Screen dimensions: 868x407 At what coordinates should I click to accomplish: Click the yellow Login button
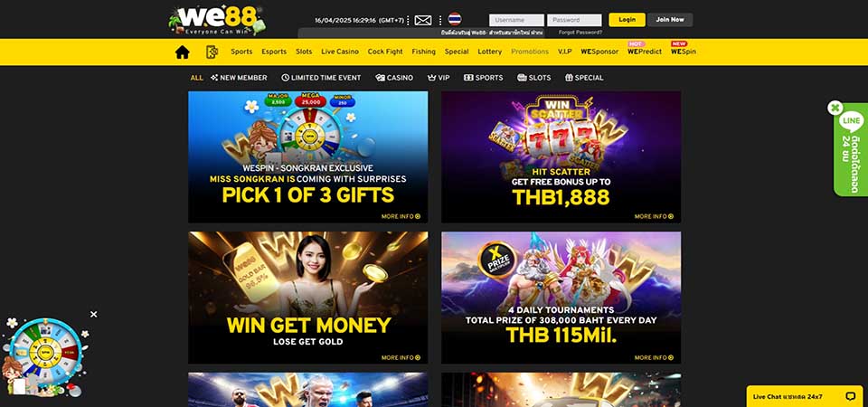point(627,20)
